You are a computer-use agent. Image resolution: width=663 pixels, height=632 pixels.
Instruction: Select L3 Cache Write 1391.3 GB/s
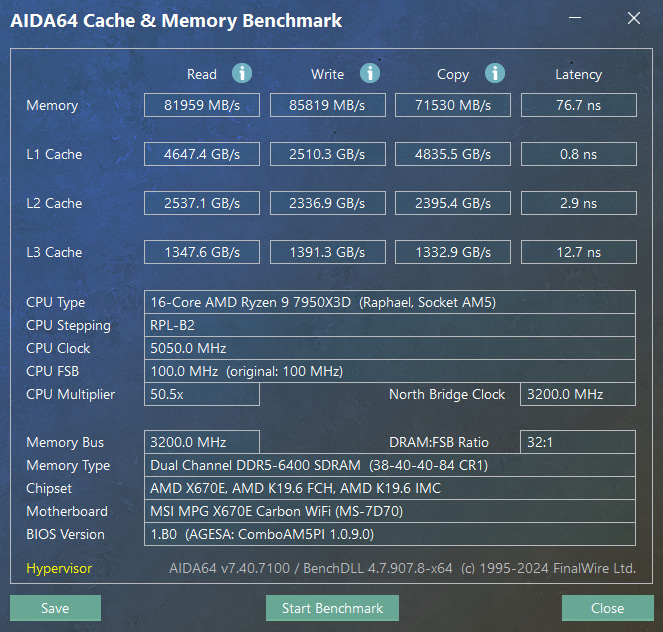pyautogui.click(x=328, y=252)
